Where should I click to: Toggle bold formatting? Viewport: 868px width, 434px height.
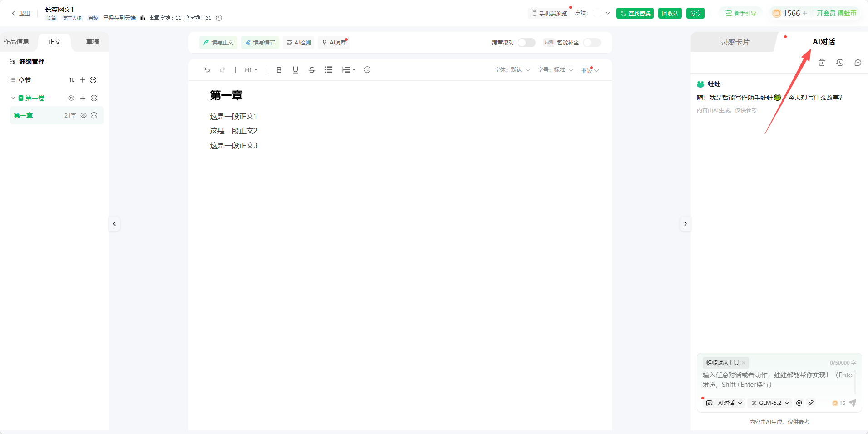point(279,70)
